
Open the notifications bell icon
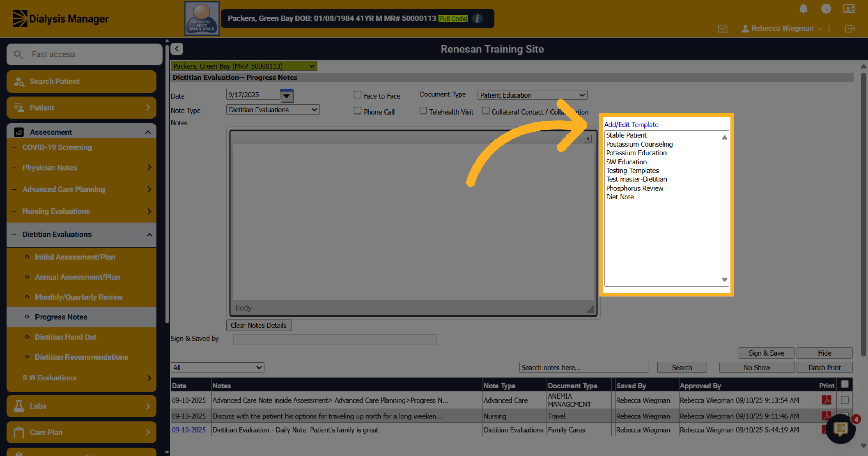pos(803,9)
